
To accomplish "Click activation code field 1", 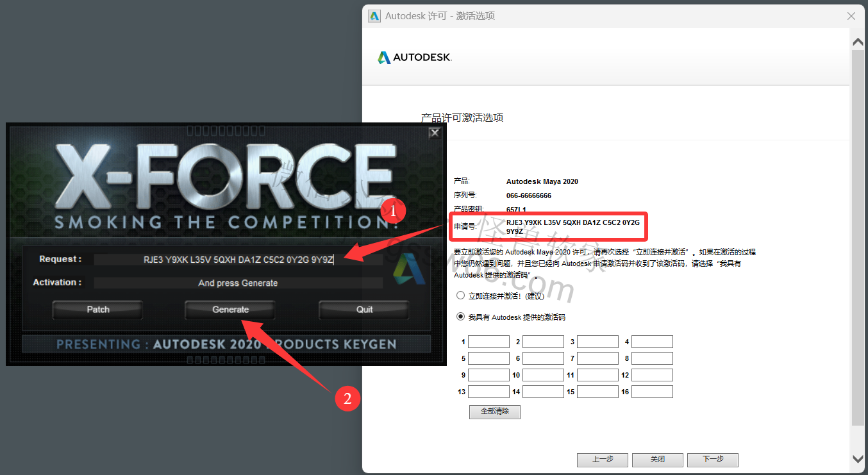I will click(x=488, y=342).
